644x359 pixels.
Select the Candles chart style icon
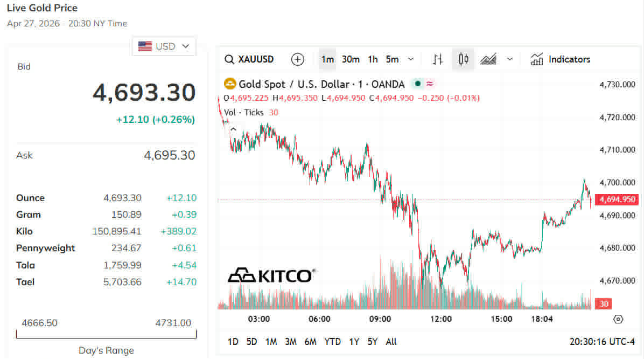(463, 59)
